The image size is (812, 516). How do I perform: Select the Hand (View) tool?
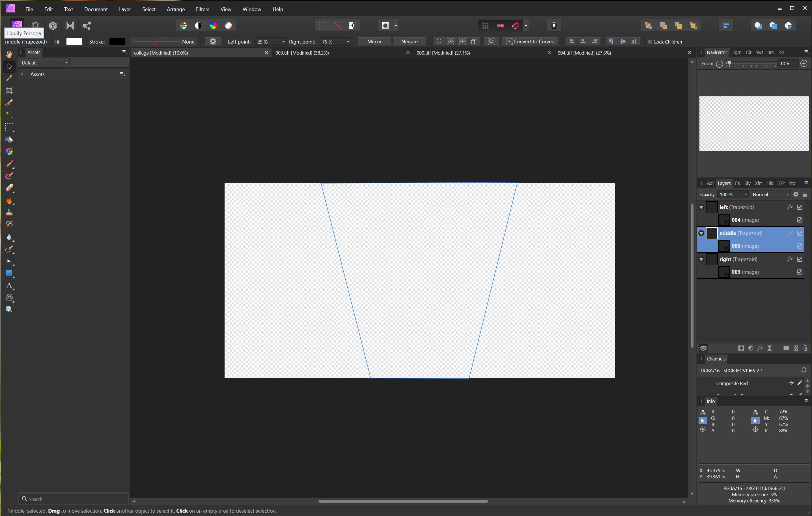pos(9,54)
